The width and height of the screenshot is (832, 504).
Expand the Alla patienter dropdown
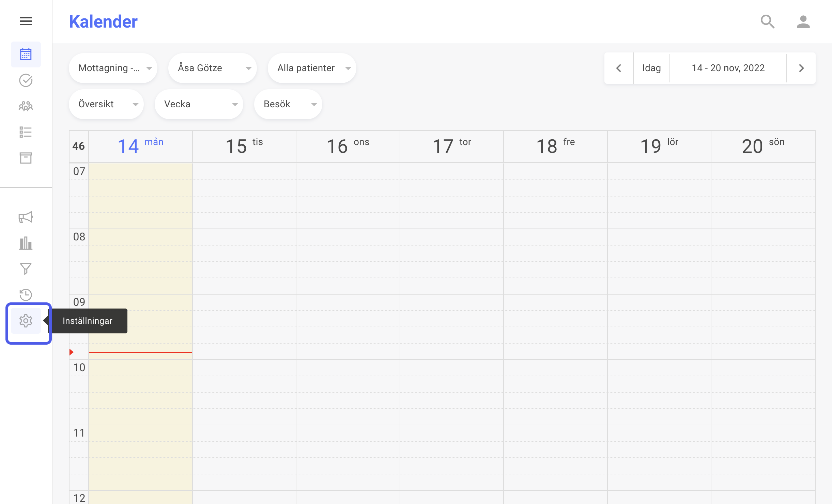pos(312,68)
